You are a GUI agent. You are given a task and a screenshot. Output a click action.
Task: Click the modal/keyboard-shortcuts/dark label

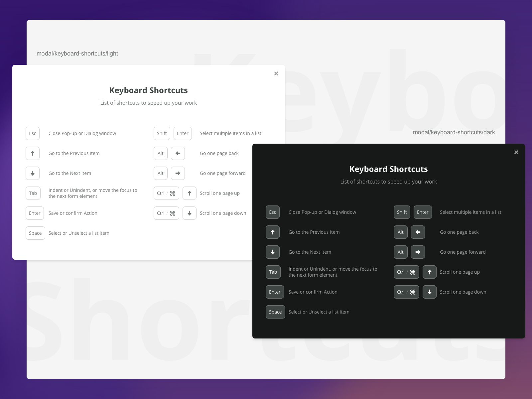(x=454, y=132)
